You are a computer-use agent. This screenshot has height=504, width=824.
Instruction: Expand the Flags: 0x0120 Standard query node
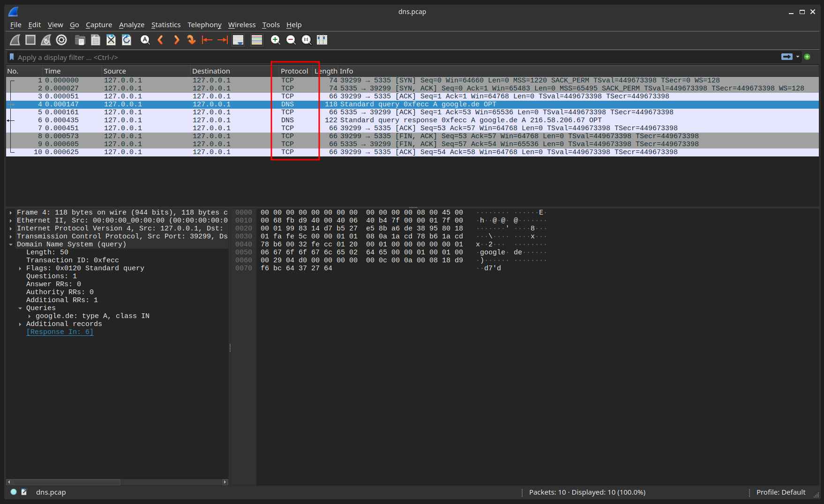[x=20, y=268]
